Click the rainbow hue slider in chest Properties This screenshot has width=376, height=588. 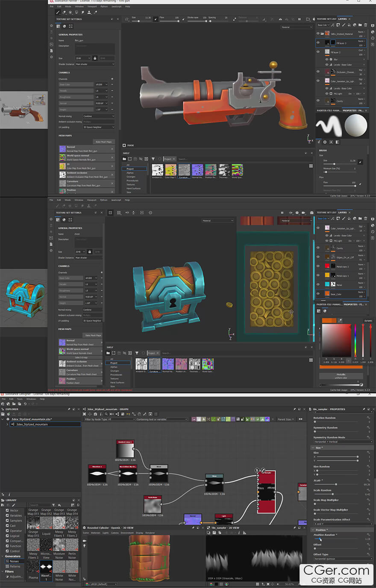click(355, 340)
